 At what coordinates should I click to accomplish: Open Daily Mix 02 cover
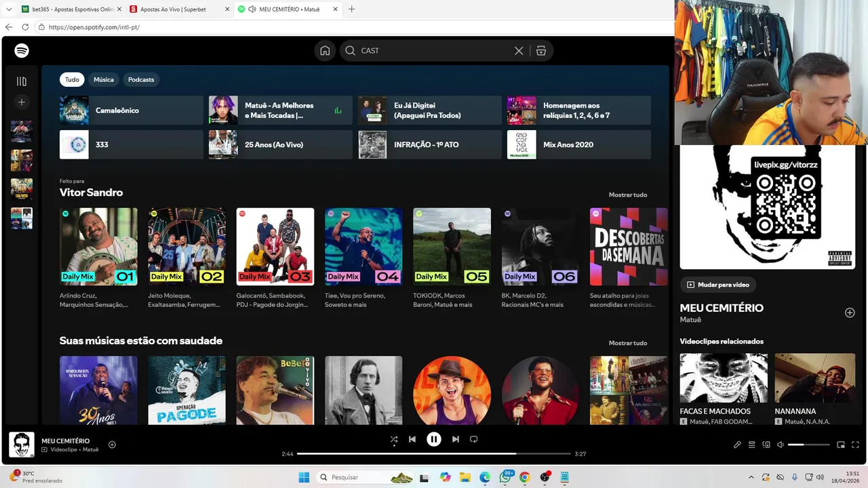(x=187, y=247)
